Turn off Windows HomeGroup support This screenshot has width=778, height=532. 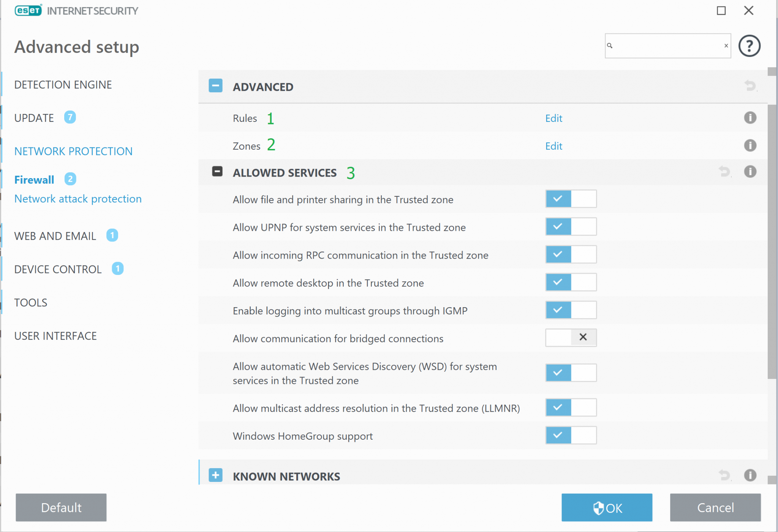[571, 435]
